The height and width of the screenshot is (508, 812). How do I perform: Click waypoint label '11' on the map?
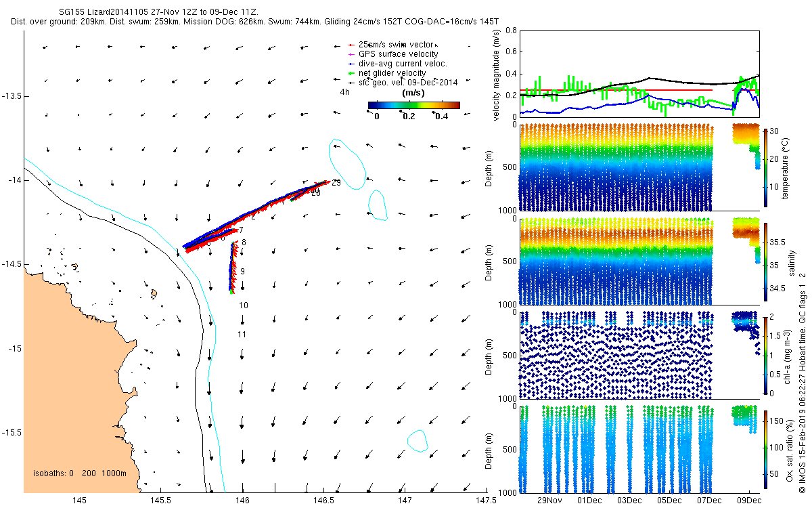[x=242, y=335]
